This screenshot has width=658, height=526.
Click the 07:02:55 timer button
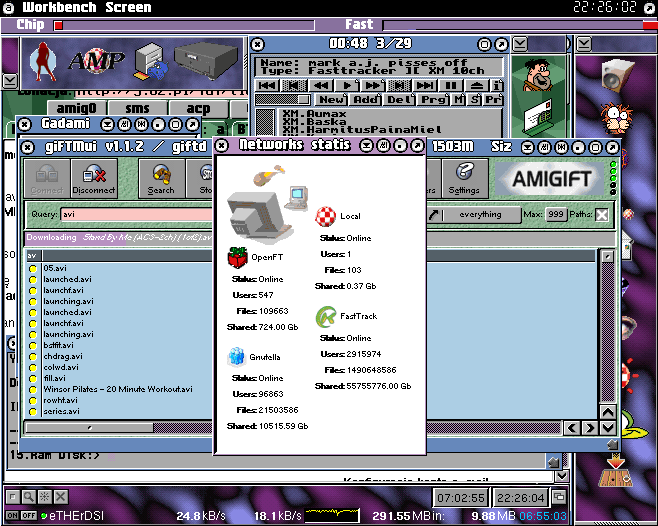461,498
